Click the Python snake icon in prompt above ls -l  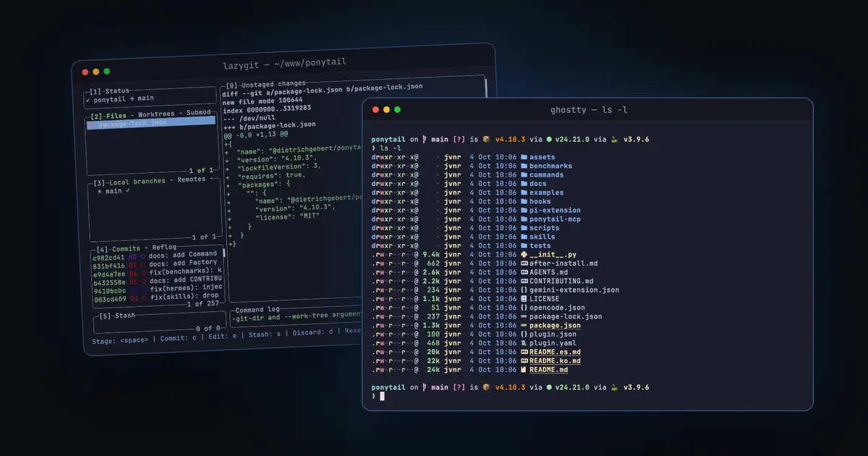(x=615, y=139)
